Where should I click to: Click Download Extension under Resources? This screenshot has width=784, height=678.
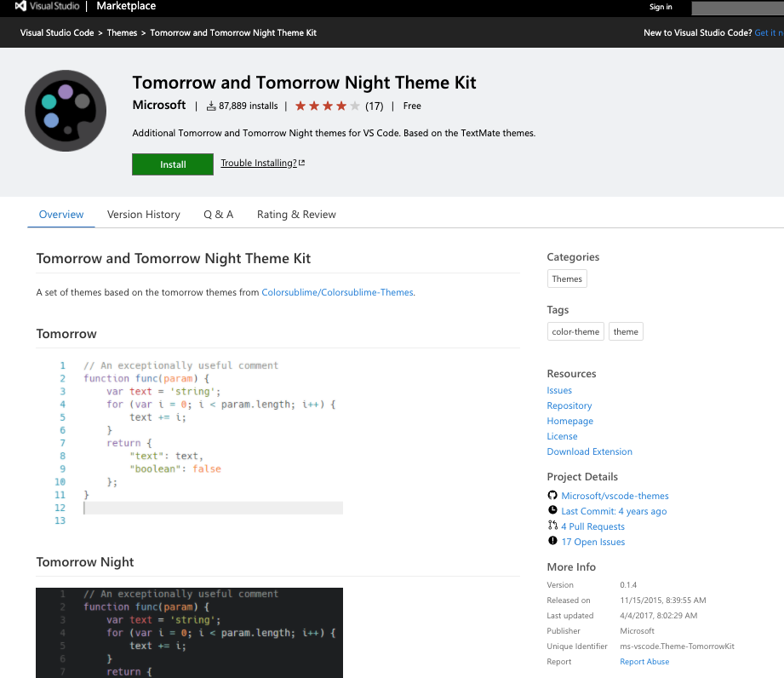(589, 451)
